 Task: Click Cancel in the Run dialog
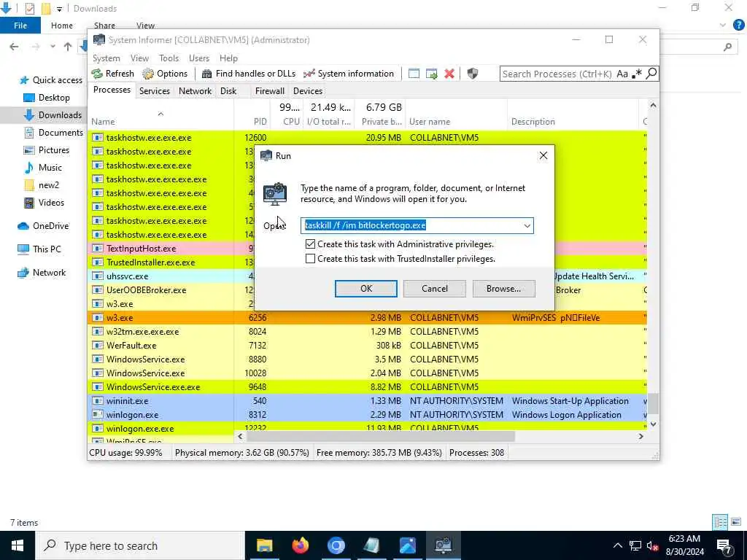coord(435,289)
